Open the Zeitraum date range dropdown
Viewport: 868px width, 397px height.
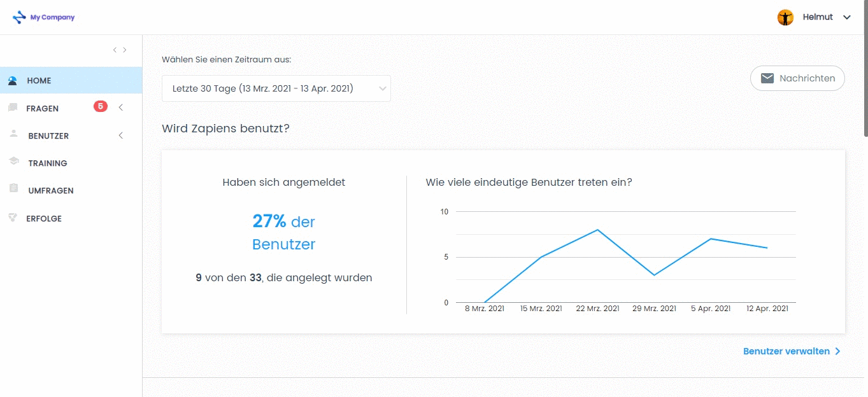[x=276, y=88]
